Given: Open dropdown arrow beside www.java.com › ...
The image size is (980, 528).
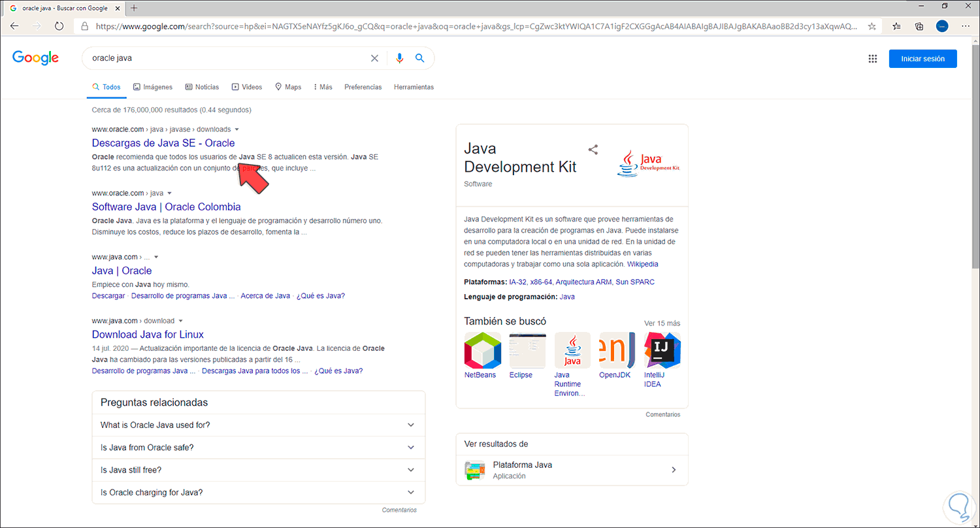Looking at the screenshot, I should coord(156,257).
